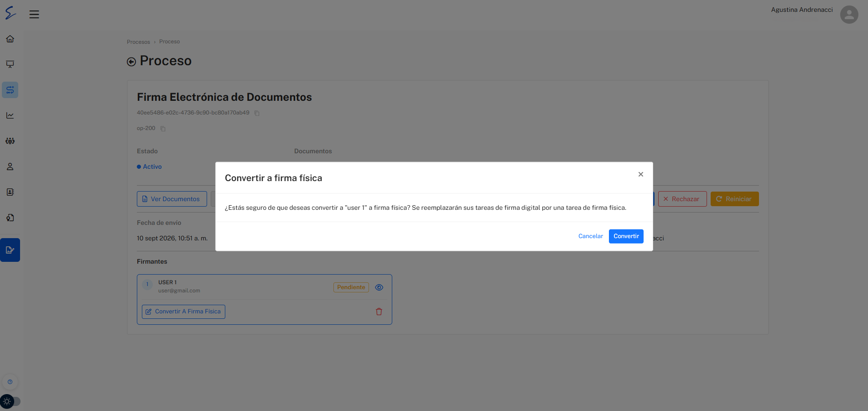Screen dimensions: 868x411
Task: Delete USER 1 signer with trash icon
Action: pos(379,312)
